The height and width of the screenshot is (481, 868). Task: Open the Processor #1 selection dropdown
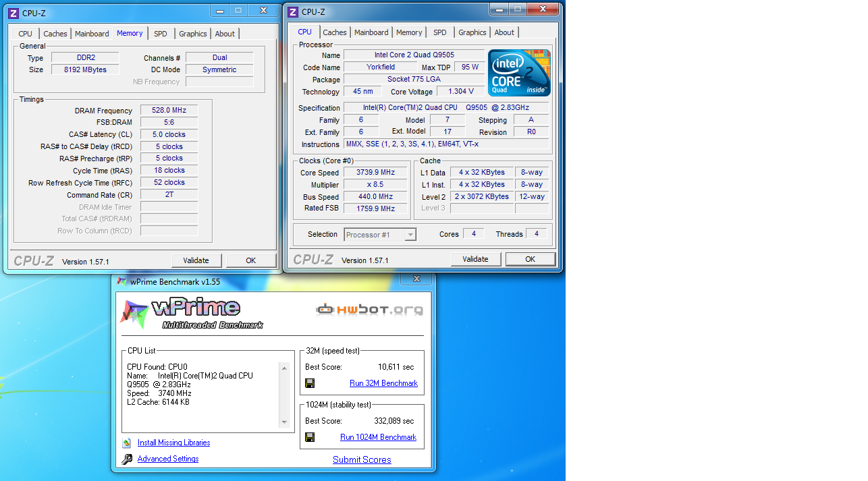coord(380,235)
